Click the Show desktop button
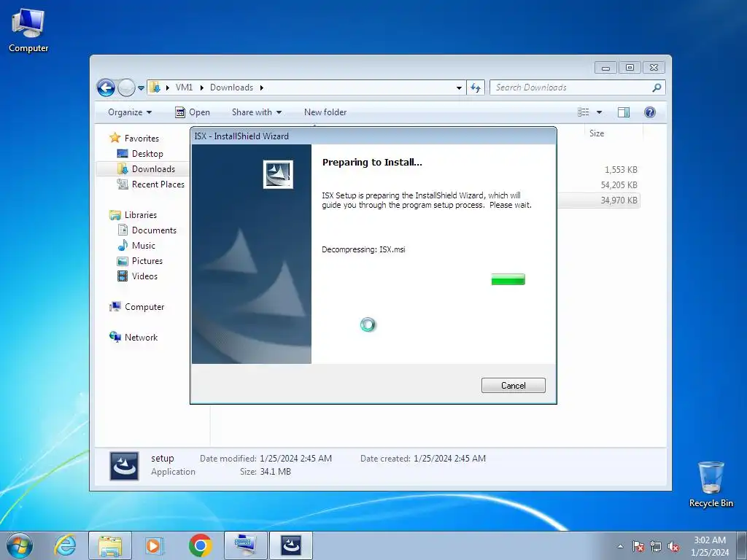The height and width of the screenshot is (560, 747). [742, 545]
